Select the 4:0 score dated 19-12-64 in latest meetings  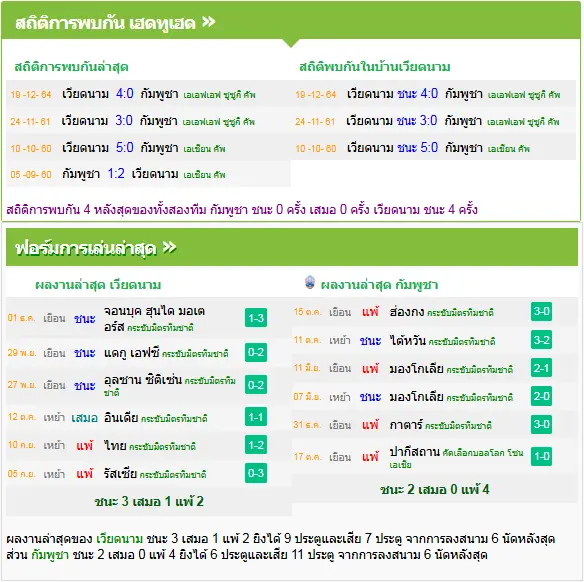pos(124,93)
